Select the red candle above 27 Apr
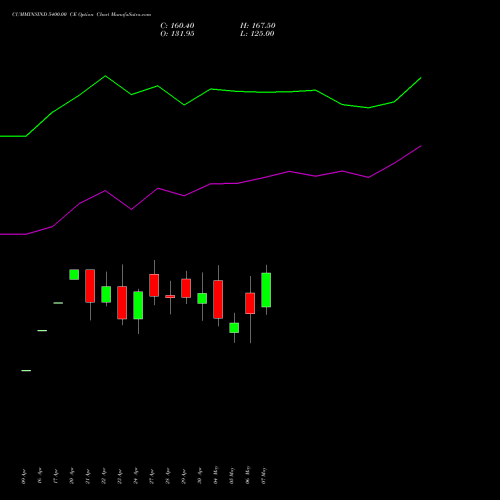The width and height of the screenshot is (500, 500). click(154, 285)
